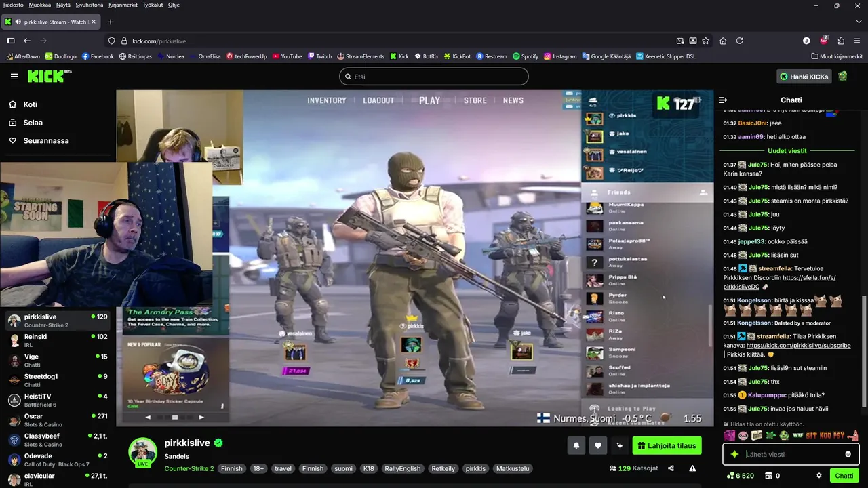Viewport: 868px width, 488px height.
Task: Open Firefox extensions puzzle icon
Action: point(841,41)
